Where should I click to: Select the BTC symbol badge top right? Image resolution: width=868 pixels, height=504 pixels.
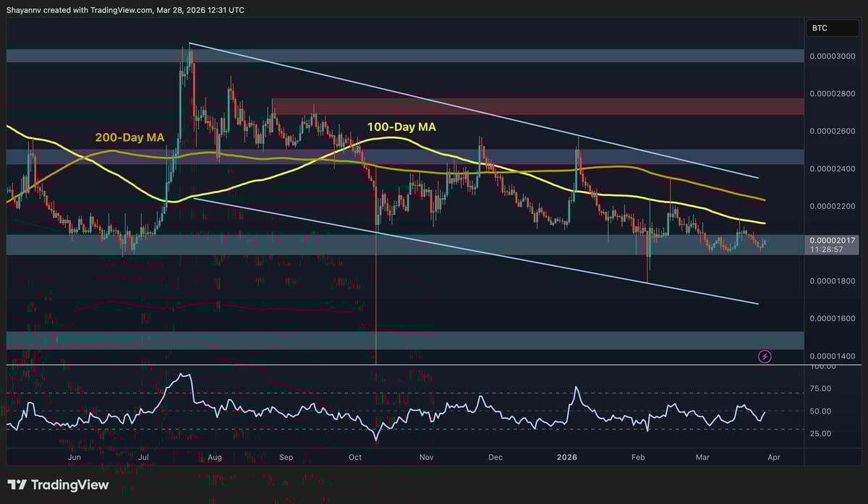[x=832, y=28]
